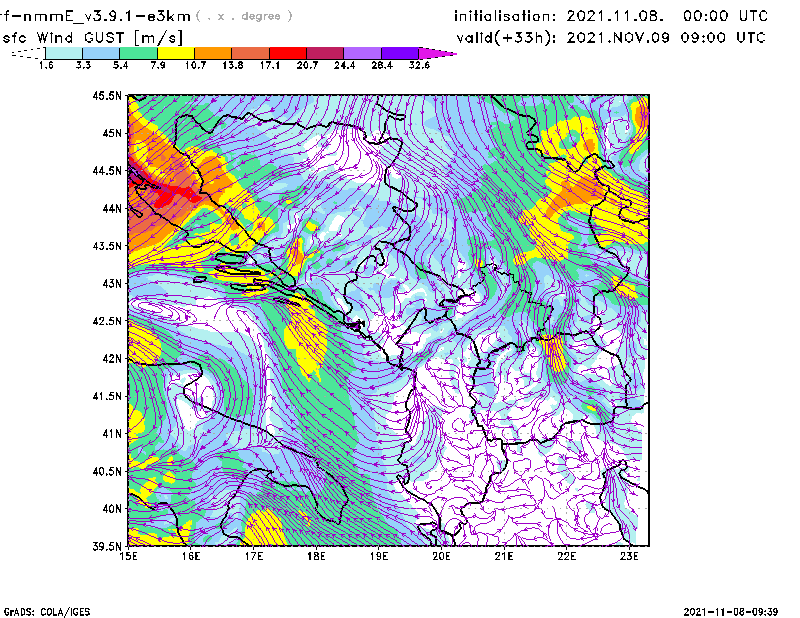The image size is (800, 618).
Task: Click the 18E longitude label
Action: 316,556
